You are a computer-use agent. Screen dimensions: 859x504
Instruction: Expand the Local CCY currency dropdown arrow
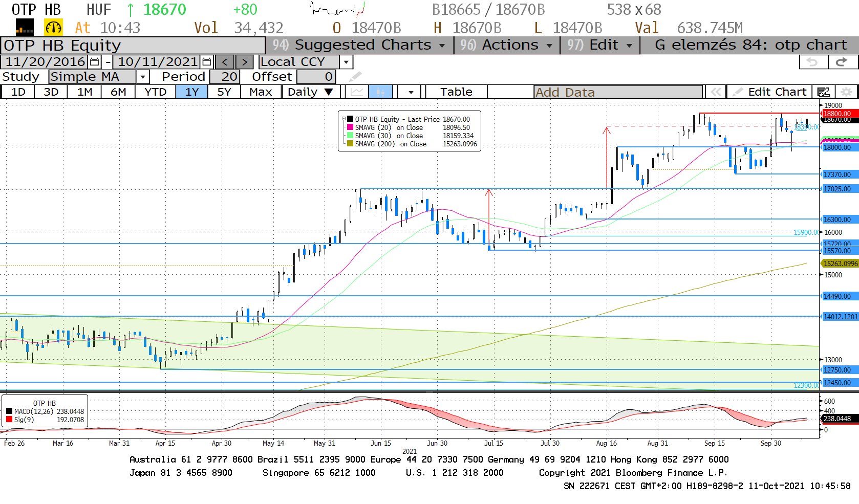click(x=347, y=62)
